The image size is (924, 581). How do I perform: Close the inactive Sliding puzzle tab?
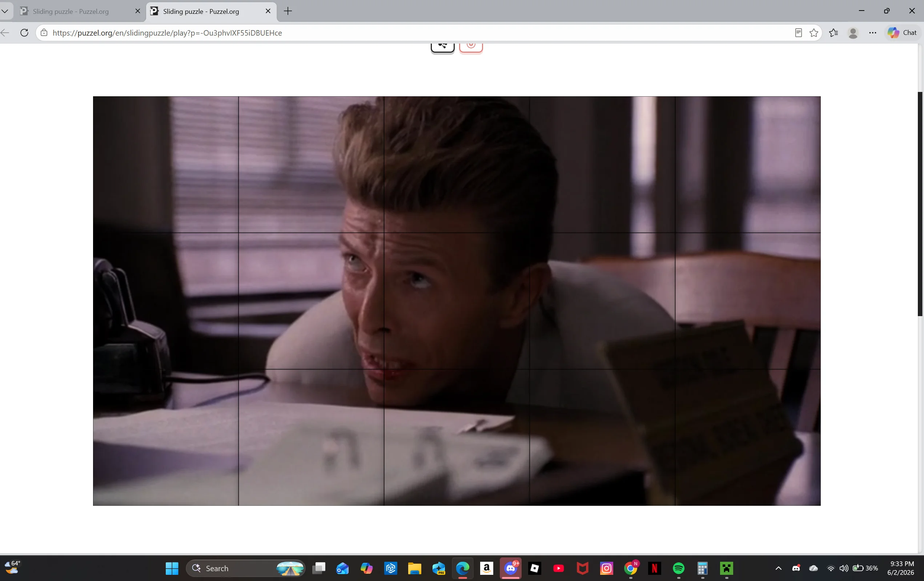[x=138, y=11]
